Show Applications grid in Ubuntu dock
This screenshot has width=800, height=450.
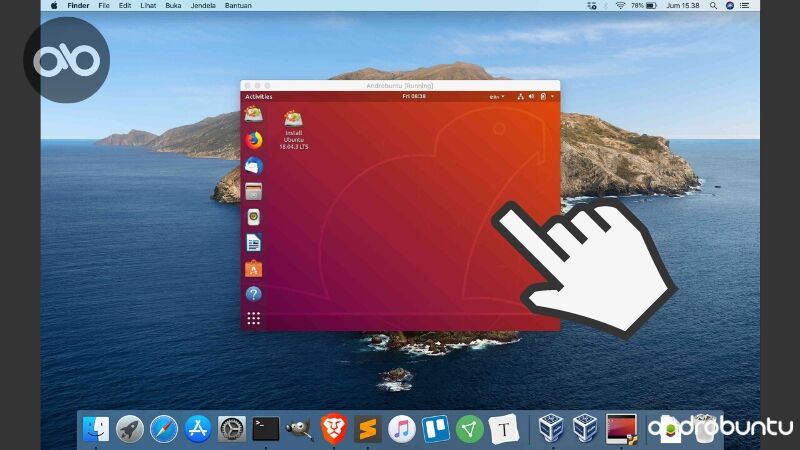254,319
